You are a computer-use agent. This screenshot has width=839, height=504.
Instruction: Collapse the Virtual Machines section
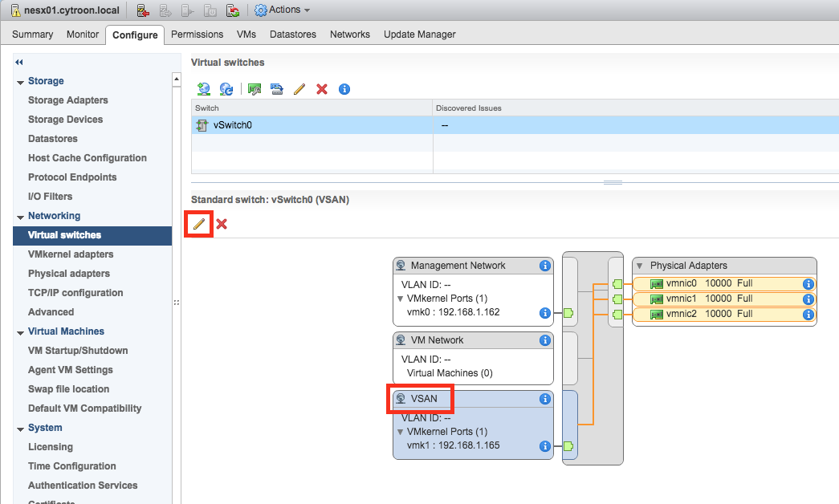20,333
